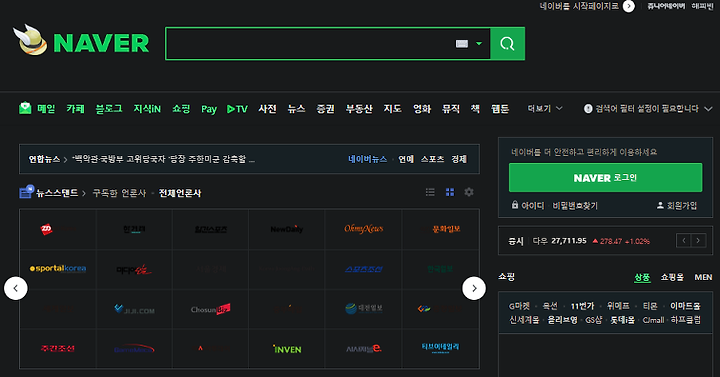Click the 비밀번호찾기 link
Screen dimensions: 720x377
point(575,206)
